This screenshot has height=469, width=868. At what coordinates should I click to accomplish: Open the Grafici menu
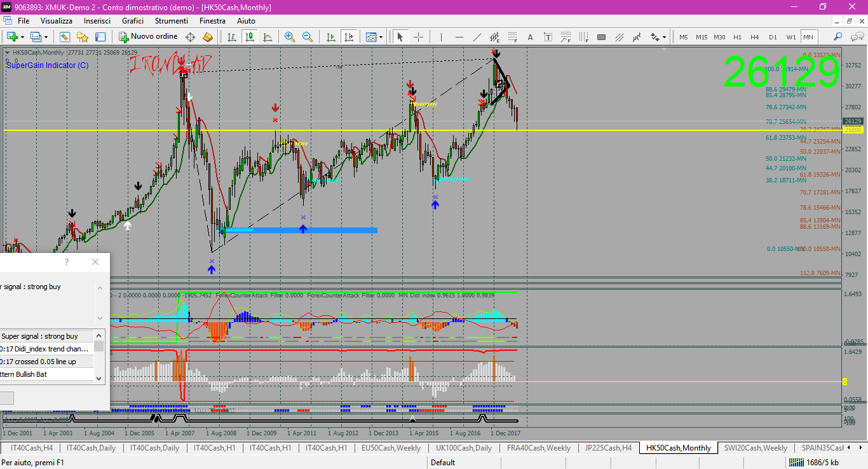pyautogui.click(x=133, y=21)
